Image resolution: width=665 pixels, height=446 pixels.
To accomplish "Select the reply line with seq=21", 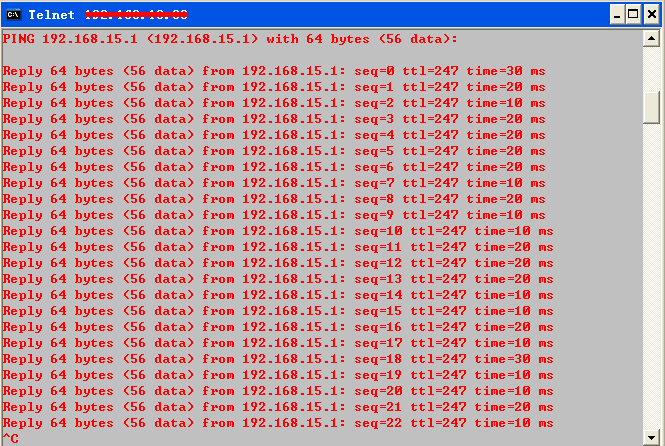I will point(278,407).
